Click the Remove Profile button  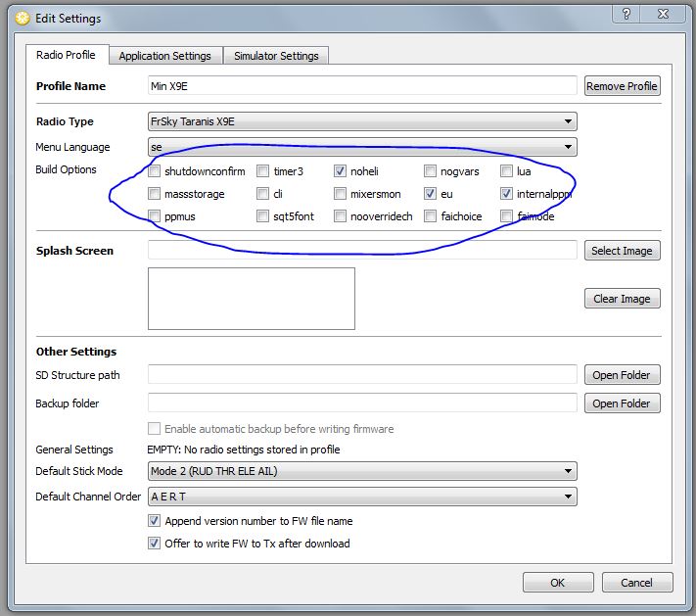pos(622,86)
